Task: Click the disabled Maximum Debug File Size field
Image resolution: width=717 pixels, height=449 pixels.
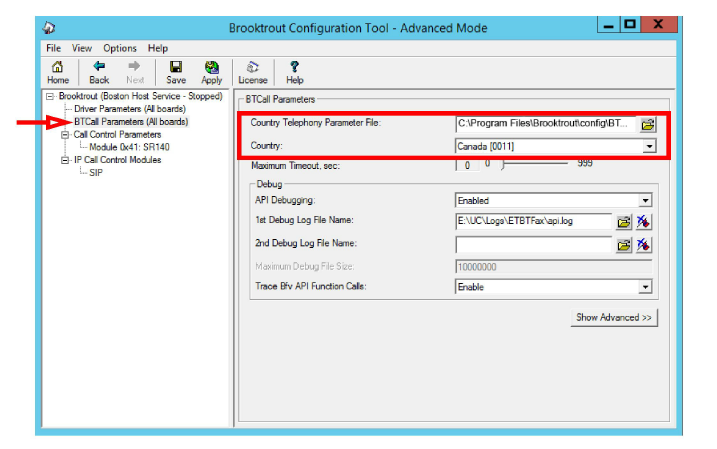Action: pyautogui.click(x=553, y=267)
